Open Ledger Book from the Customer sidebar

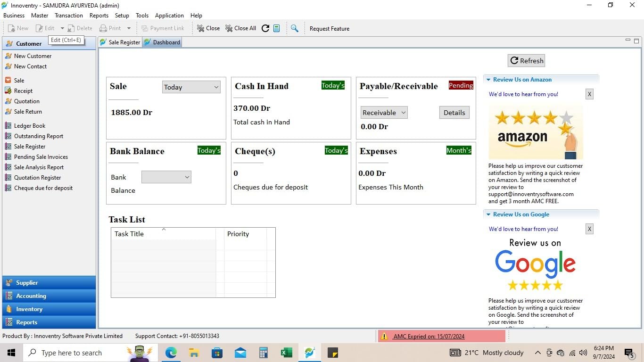click(29, 125)
